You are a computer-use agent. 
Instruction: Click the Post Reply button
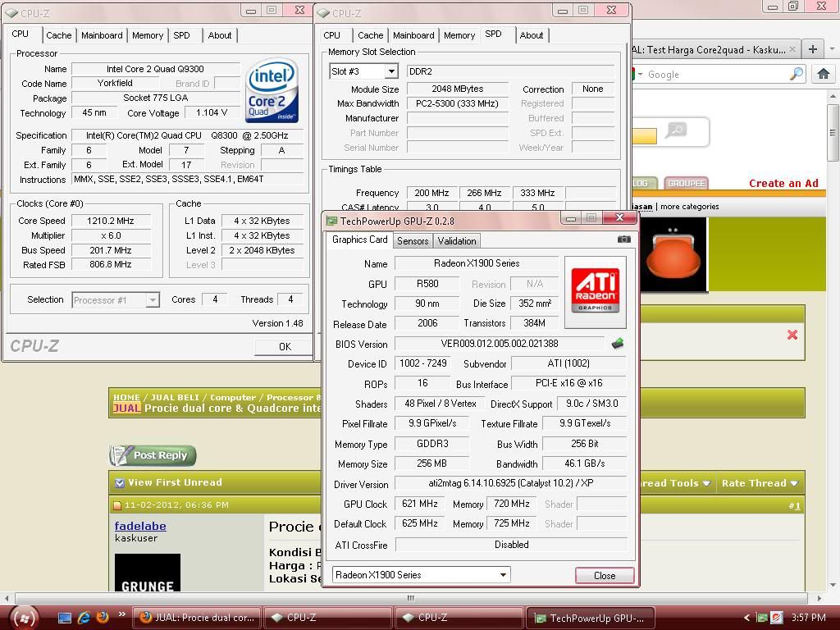pyautogui.click(x=153, y=455)
